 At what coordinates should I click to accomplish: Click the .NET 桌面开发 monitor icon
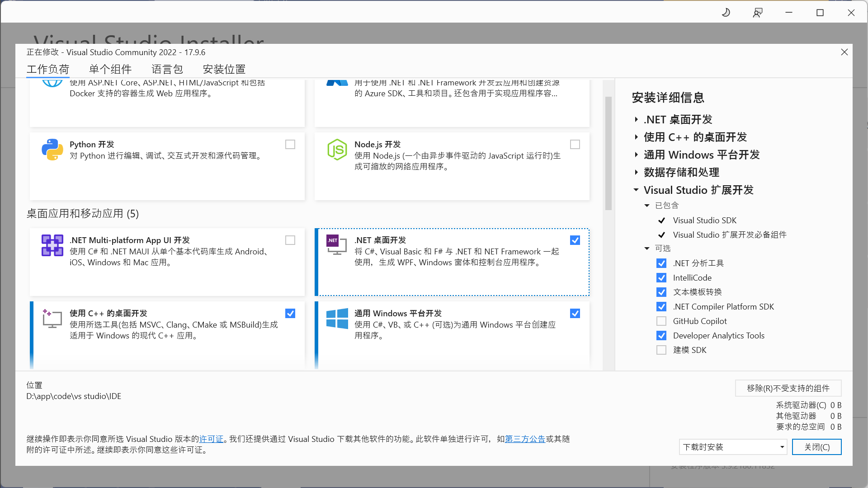[x=336, y=245]
